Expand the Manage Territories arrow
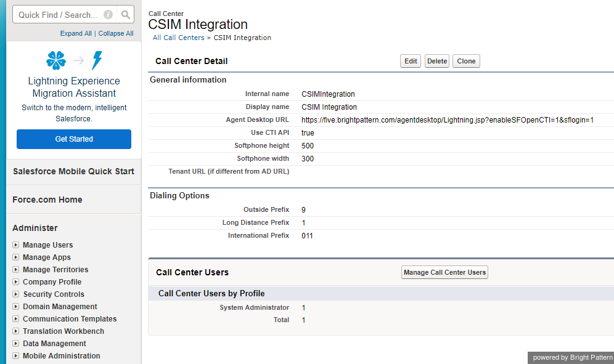This screenshot has width=614, height=364. pos(15,270)
